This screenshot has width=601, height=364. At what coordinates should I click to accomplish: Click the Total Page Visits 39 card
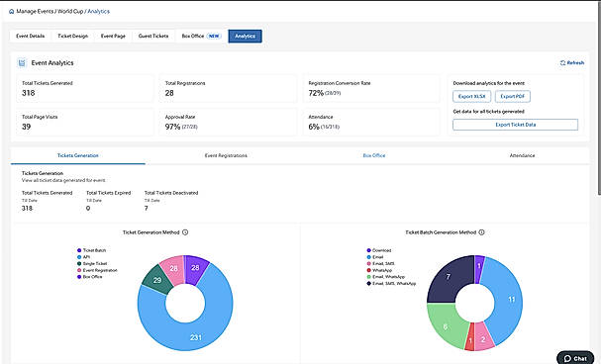click(85, 123)
